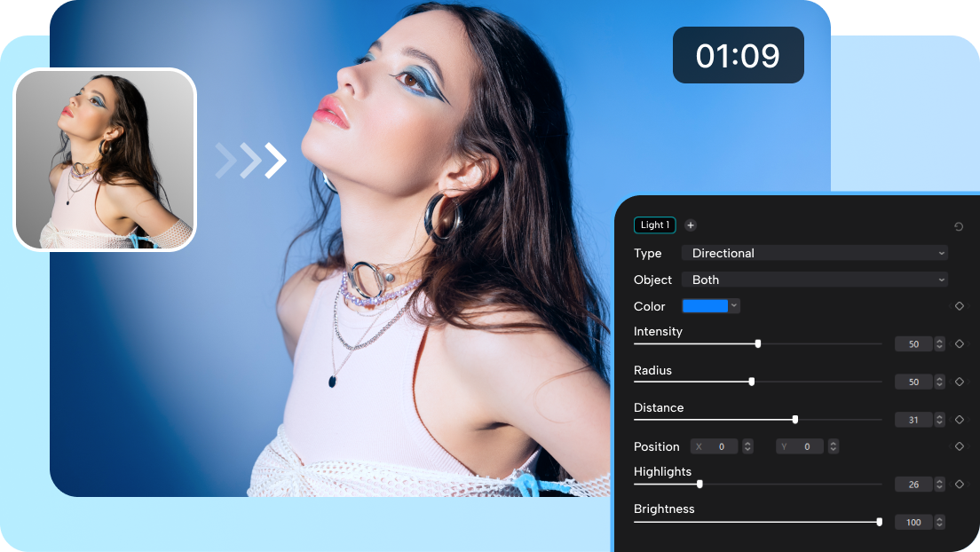Viewport: 980px width, 552px height.
Task: Click the Intensity label
Action: [658, 331]
